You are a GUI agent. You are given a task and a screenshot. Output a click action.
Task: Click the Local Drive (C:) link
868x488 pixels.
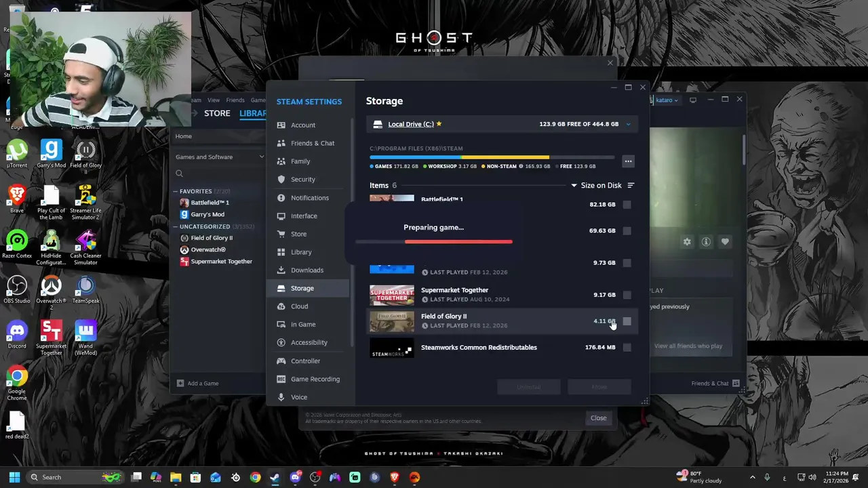411,124
